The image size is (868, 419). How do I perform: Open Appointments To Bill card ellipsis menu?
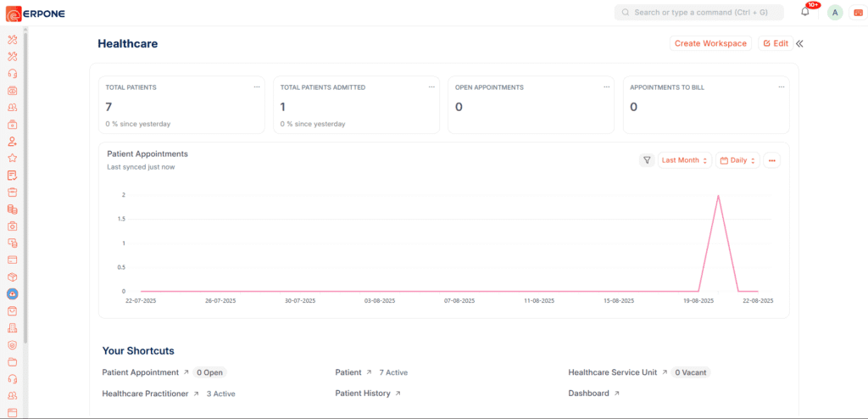[781, 87]
